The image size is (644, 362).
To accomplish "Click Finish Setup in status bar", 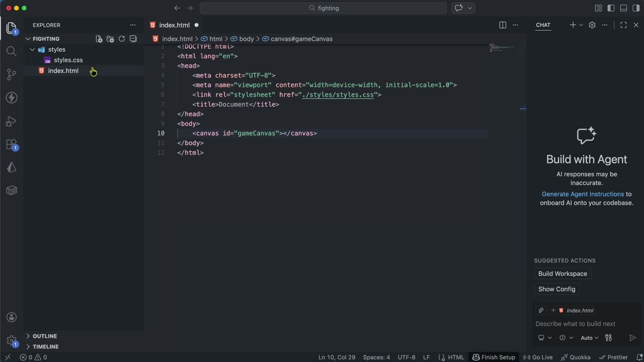I will click(494, 357).
